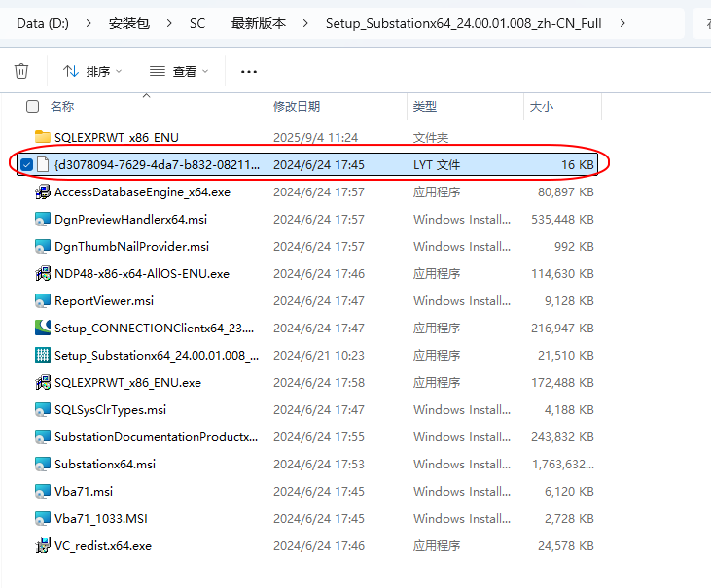This screenshot has height=588, width=711.
Task: Toggle the select-all checkbox beside 名称
Action: pos(33,107)
